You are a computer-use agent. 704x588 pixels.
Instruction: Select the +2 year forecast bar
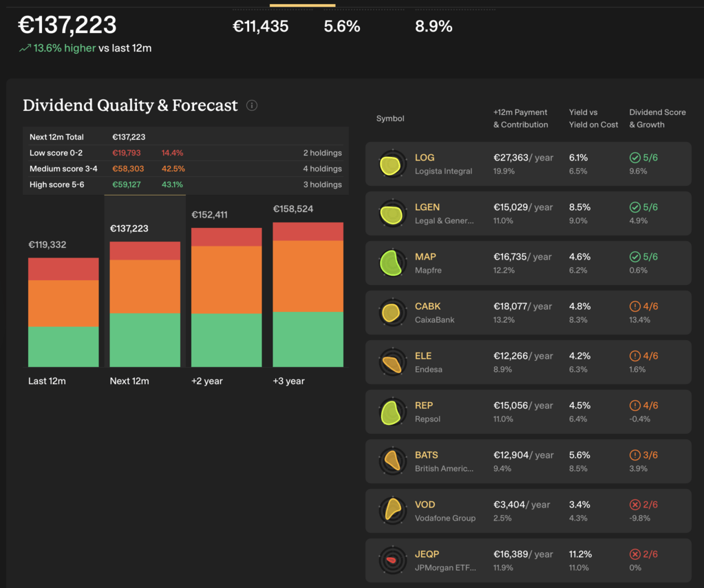coord(226,296)
